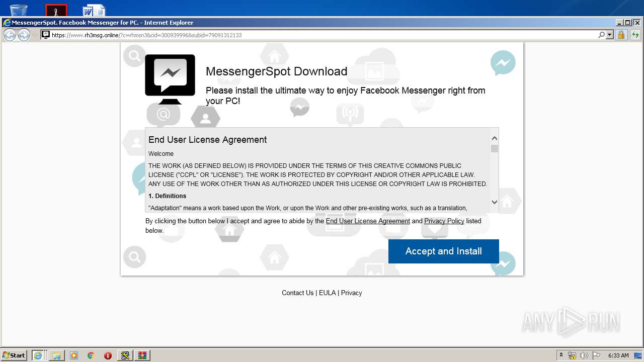Open the recent pages dropdown beside Forward

pos(35,35)
